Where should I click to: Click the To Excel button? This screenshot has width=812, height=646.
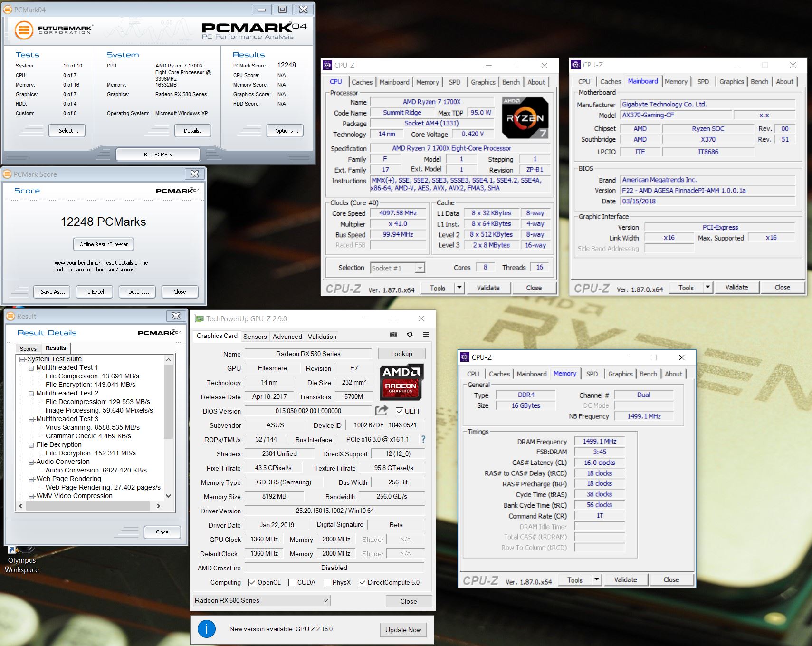click(x=94, y=292)
